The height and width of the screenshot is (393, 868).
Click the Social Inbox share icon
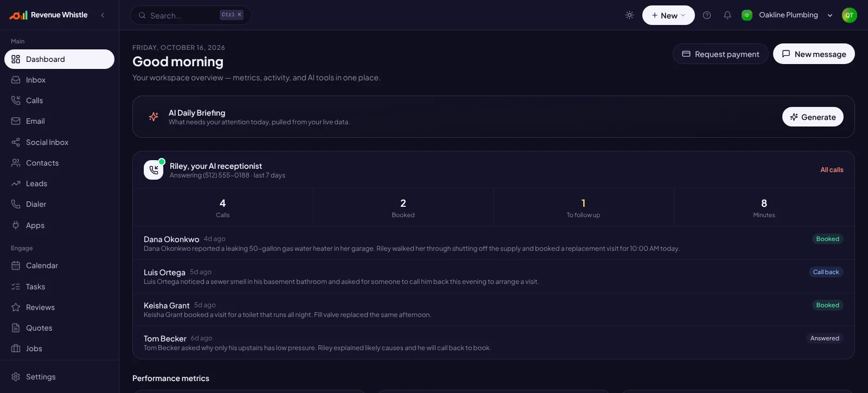point(16,142)
